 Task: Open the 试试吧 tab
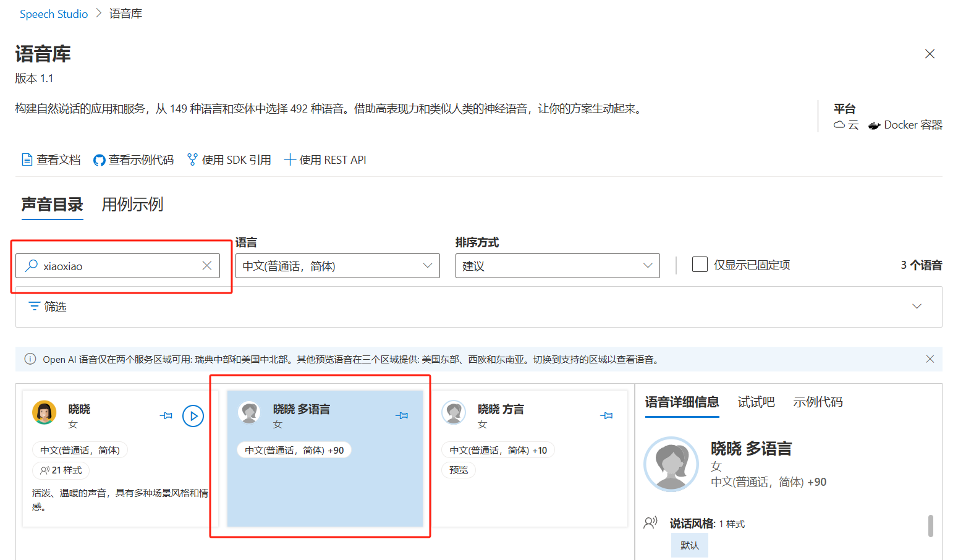tap(756, 402)
